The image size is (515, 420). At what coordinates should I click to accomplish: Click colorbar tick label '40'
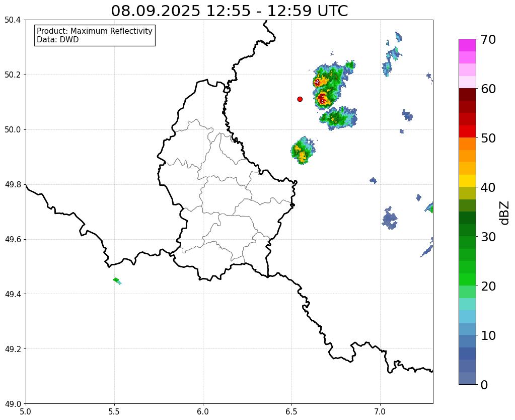click(488, 187)
